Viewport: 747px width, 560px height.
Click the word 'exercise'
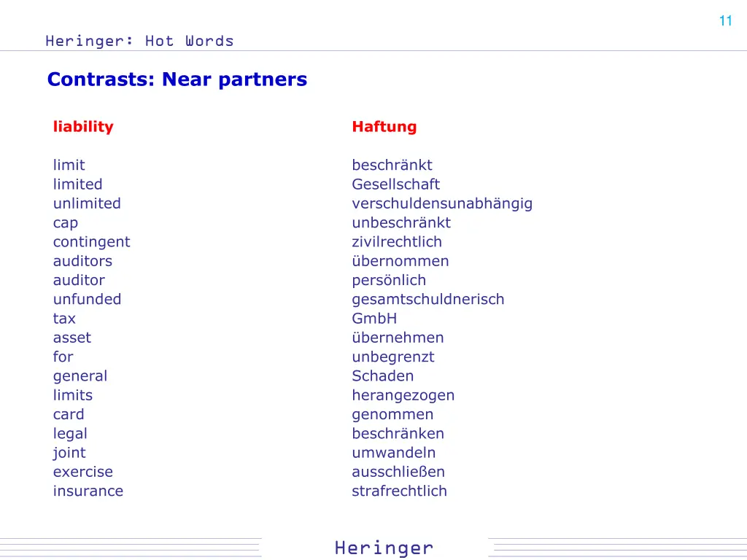tap(83, 472)
